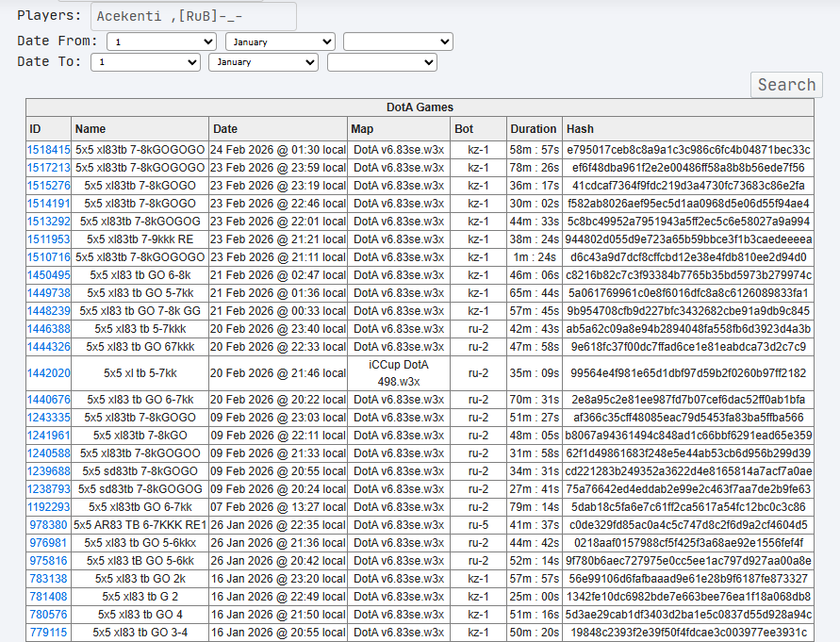The image size is (840, 642).
Task: Select name cell '5x5 xl83 tb GO 67kkk'
Action: [x=140, y=347]
